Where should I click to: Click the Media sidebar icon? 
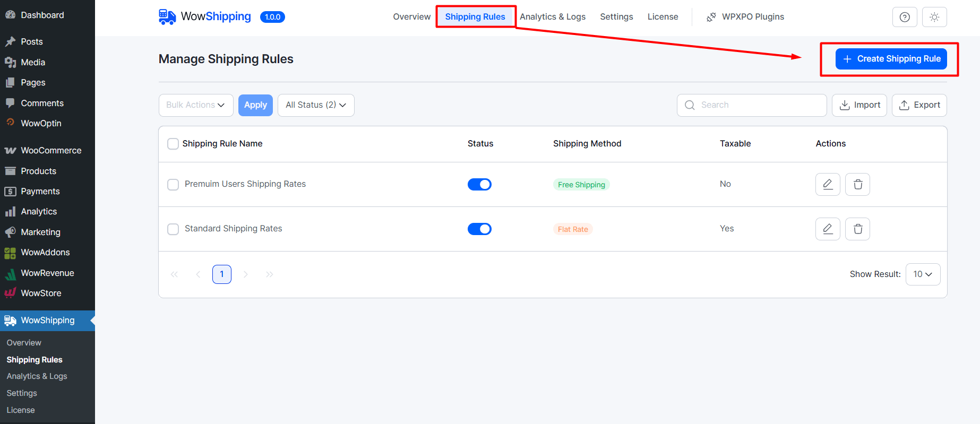[x=10, y=62]
